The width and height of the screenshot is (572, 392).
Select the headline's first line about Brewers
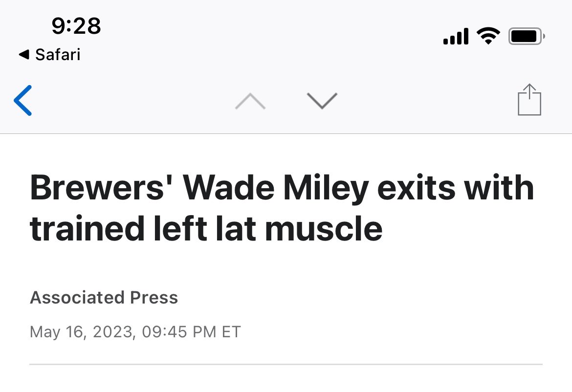click(x=282, y=188)
